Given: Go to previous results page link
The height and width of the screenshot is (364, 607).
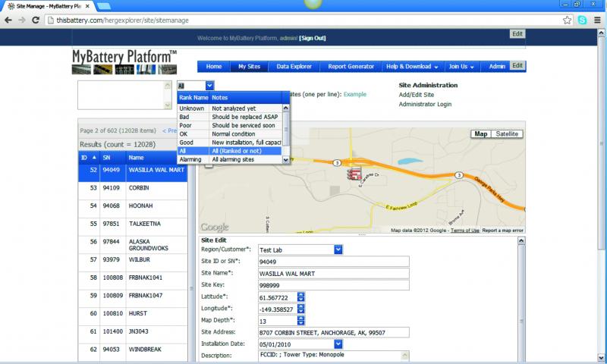Looking at the screenshot, I should point(169,130).
